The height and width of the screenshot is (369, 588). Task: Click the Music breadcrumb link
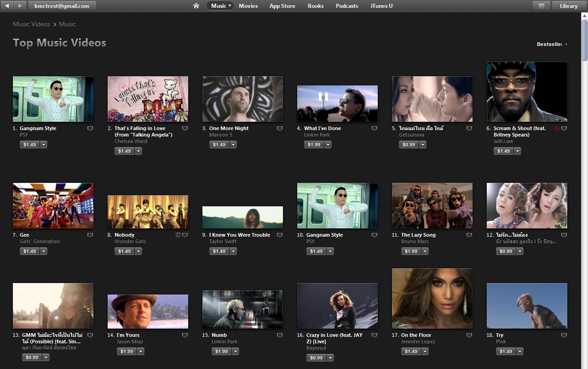pos(67,24)
